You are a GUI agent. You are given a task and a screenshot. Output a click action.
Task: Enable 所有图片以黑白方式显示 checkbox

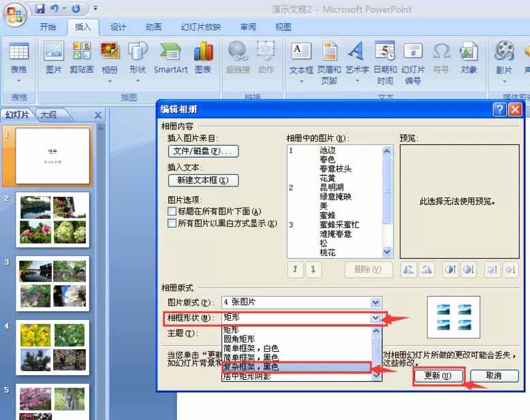point(172,223)
